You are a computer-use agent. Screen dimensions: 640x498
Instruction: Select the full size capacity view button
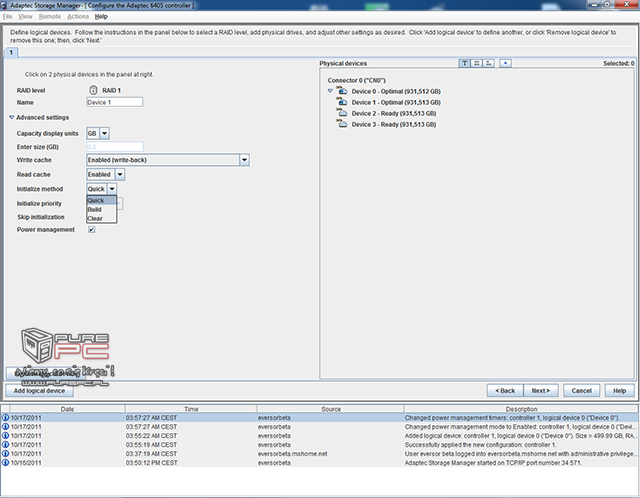[476, 63]
